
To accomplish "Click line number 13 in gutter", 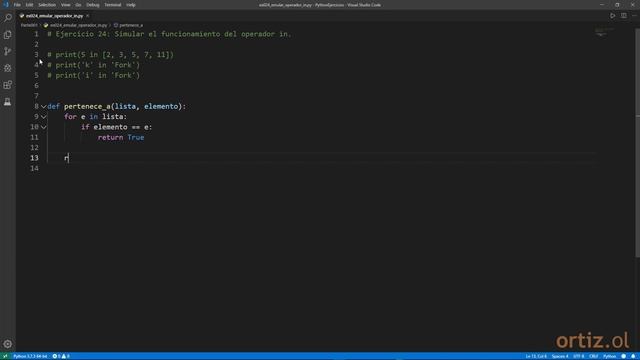I will pos(34,158).
